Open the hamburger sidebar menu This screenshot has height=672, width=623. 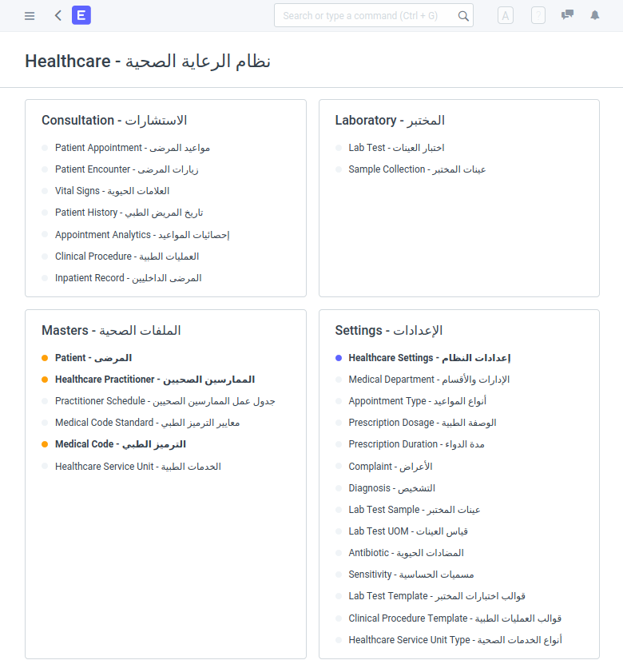(30, 16)
